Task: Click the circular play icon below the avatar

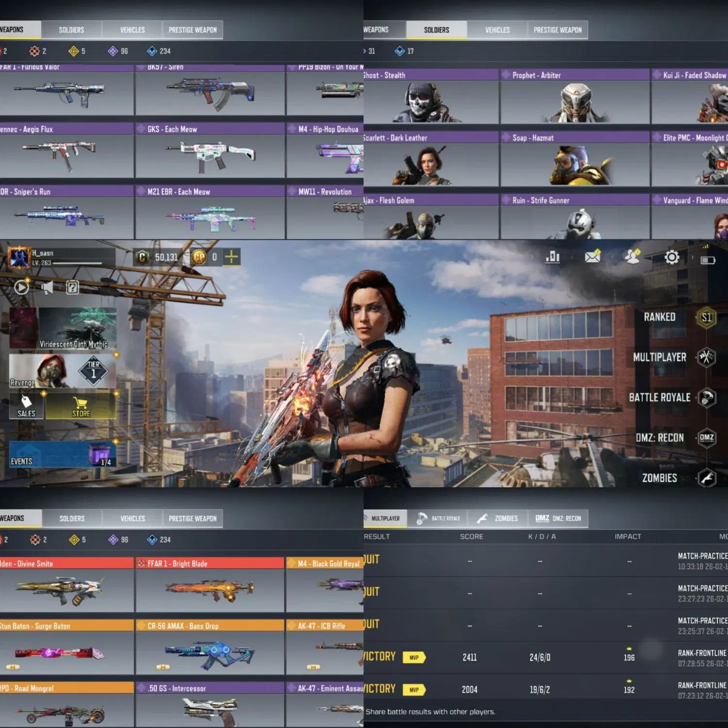Action: 21,287
